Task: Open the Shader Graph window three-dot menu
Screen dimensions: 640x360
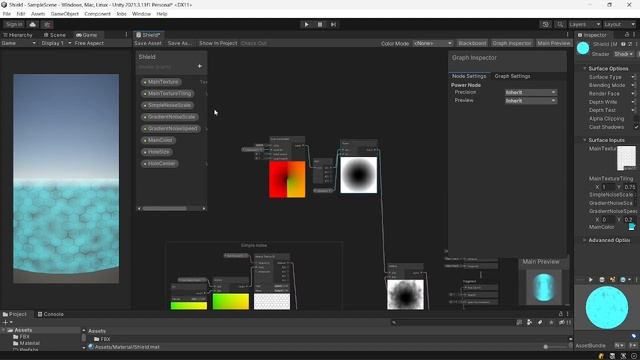Action: tap(567, 35)
